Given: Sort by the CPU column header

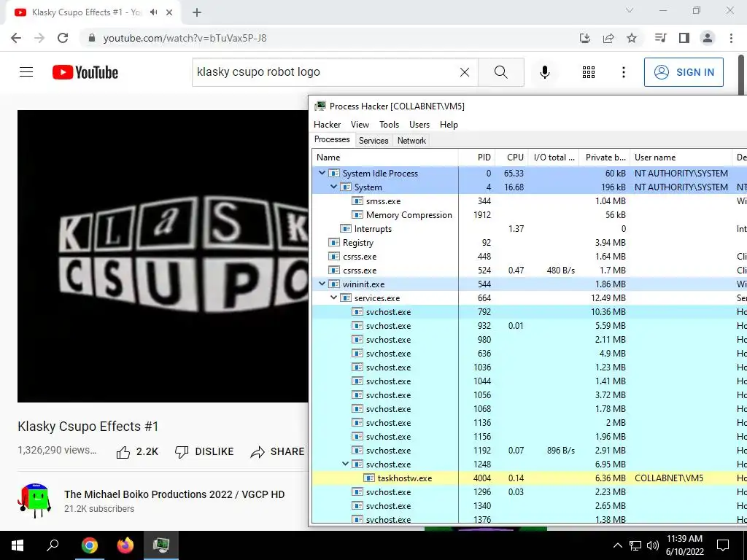Looking at the screenshot, I should point(511,157).
